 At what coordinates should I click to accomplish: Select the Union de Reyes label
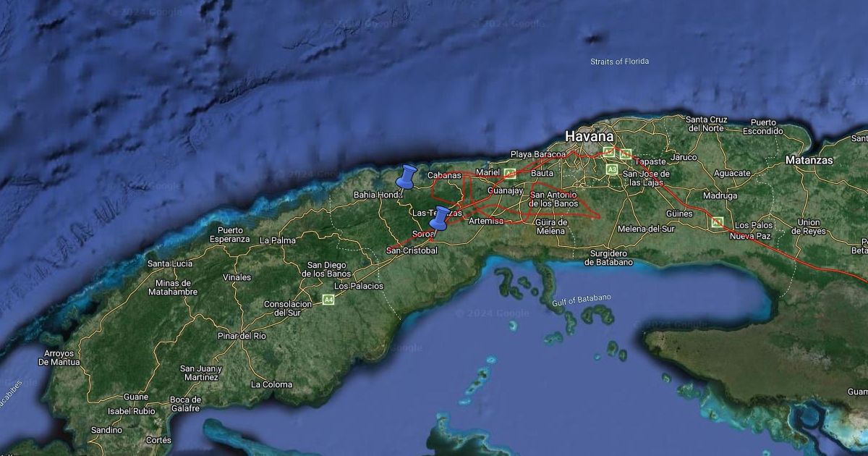click(809, 227)
